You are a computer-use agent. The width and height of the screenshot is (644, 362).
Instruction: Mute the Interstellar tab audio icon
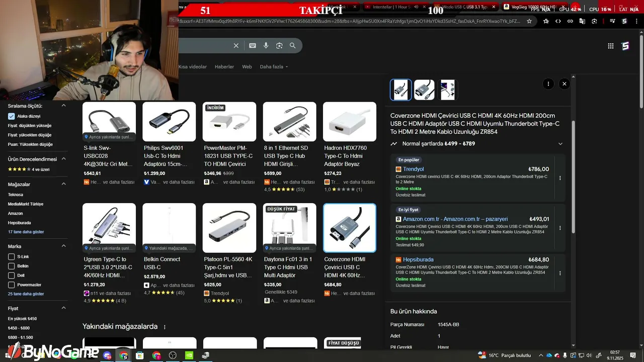(x=416, y=7)
